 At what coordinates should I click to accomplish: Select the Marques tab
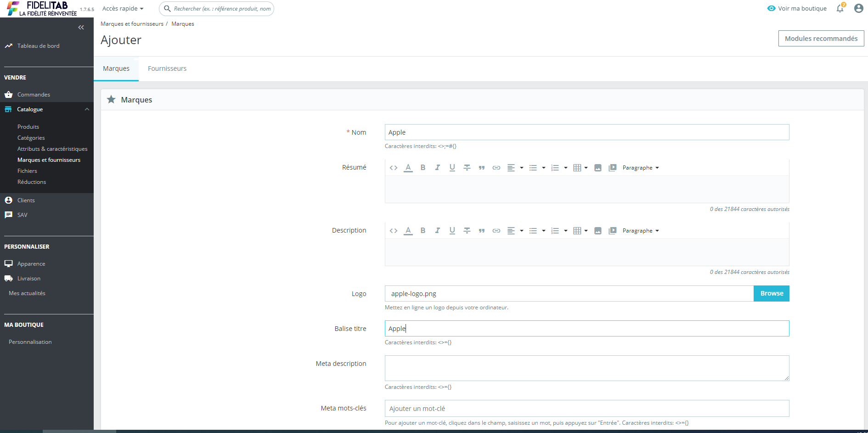click(x=116, y=68)
